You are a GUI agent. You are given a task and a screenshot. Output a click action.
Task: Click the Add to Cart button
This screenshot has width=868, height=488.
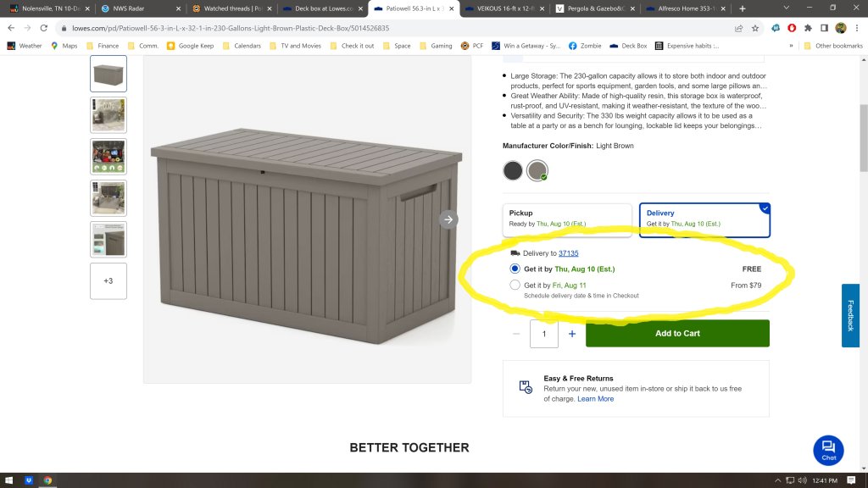[677, 333]
